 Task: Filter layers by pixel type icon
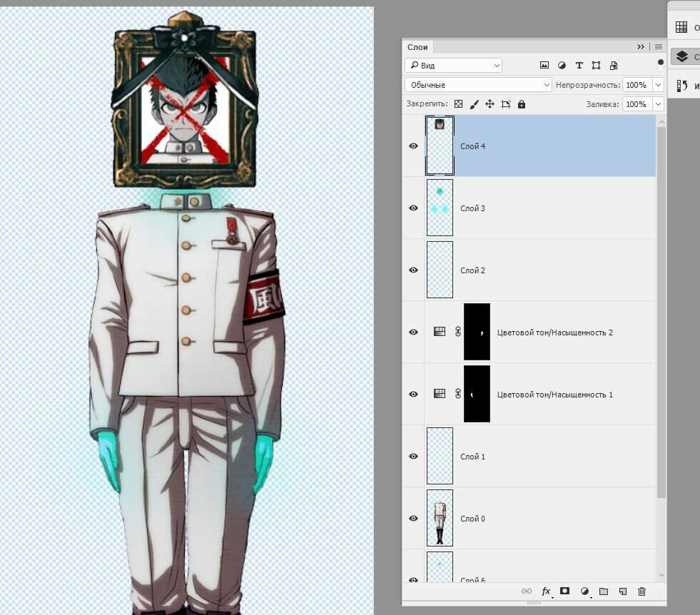click(544, 65)
